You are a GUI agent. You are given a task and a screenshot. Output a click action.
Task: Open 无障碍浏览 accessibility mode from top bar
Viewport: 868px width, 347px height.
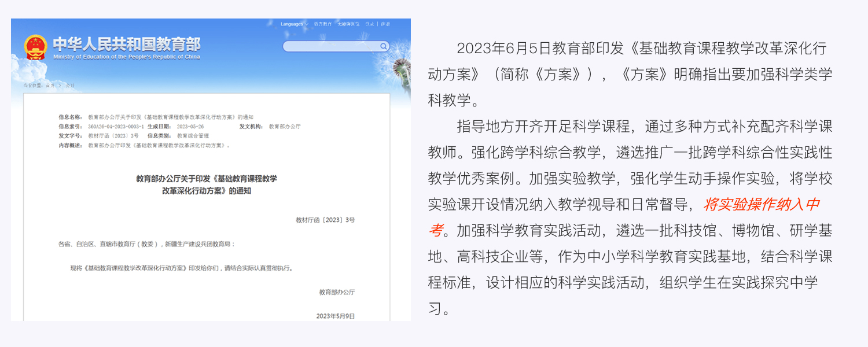348,24
